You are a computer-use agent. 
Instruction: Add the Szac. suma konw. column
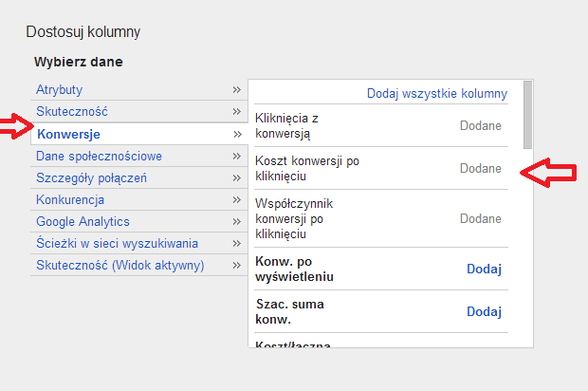[483, 311]
